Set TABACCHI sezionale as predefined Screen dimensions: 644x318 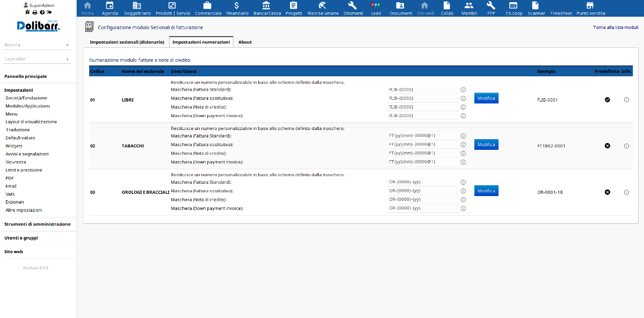[x=608, y=146]
